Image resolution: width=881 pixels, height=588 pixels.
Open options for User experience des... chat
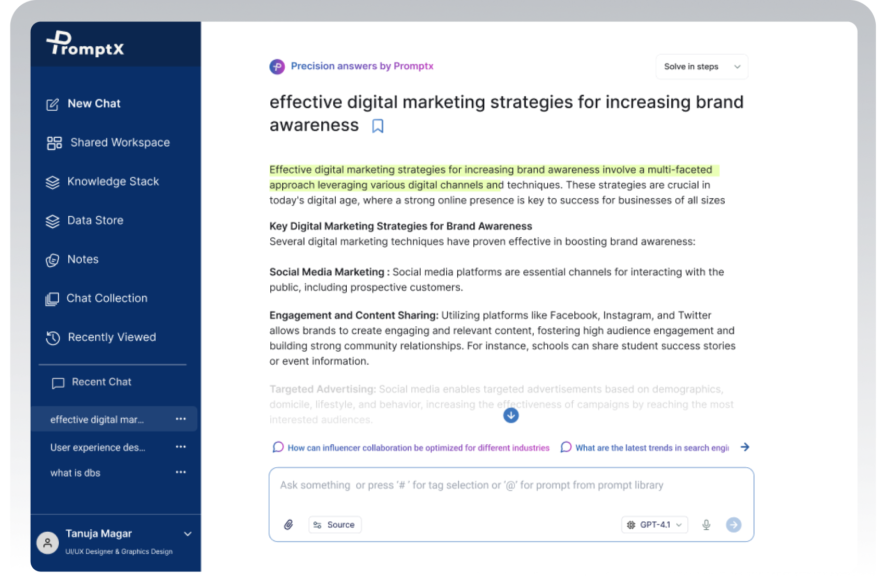[x=181, y=446]
